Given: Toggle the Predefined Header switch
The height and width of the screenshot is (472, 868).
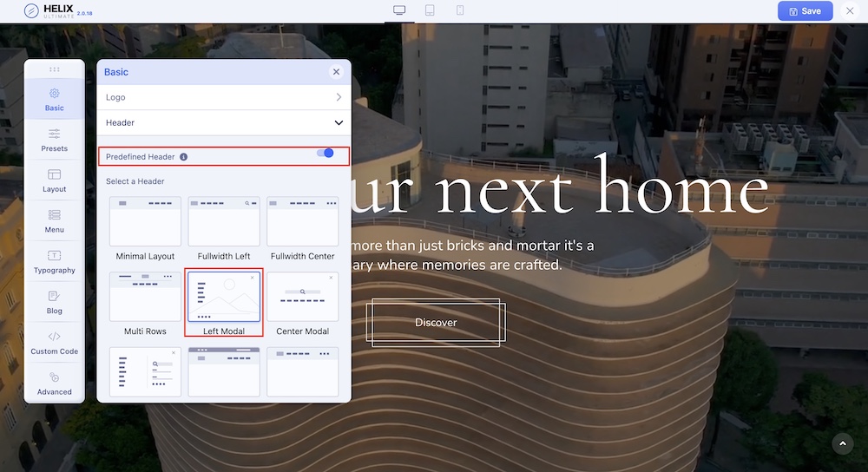Looking at the screenshot, I should (325, 154).
